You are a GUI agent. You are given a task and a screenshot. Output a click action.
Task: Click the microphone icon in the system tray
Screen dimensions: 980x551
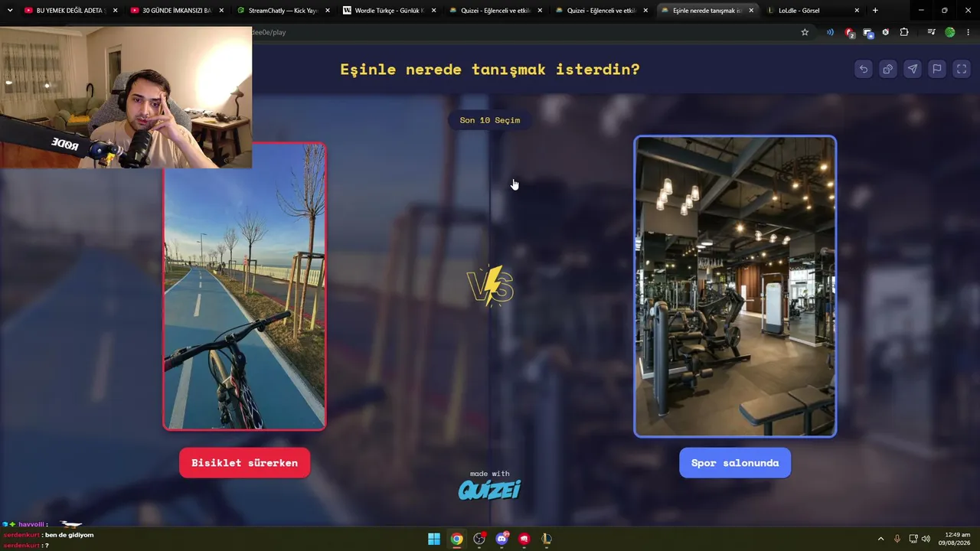pos(897,539)
